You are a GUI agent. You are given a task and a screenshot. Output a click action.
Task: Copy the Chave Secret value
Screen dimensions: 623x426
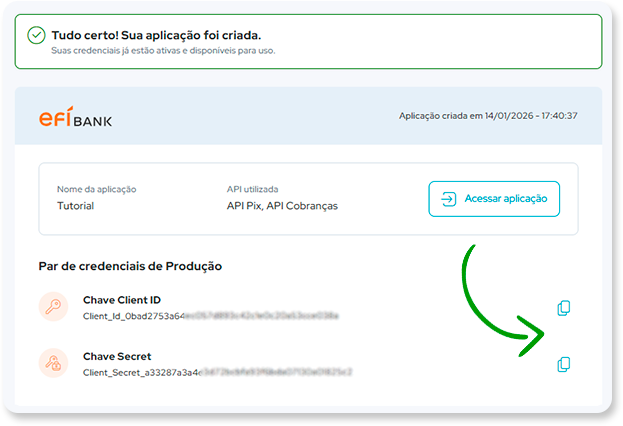[564, 365]
